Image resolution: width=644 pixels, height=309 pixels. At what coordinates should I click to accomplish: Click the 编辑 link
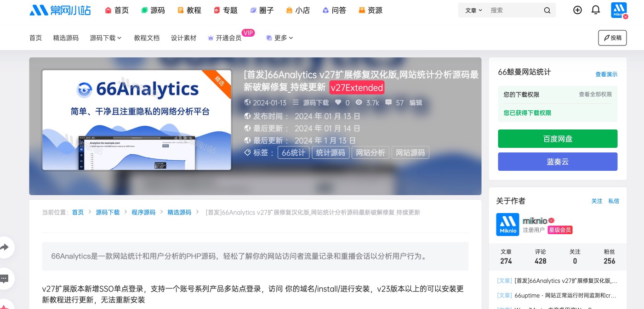[x=416, y=103]
